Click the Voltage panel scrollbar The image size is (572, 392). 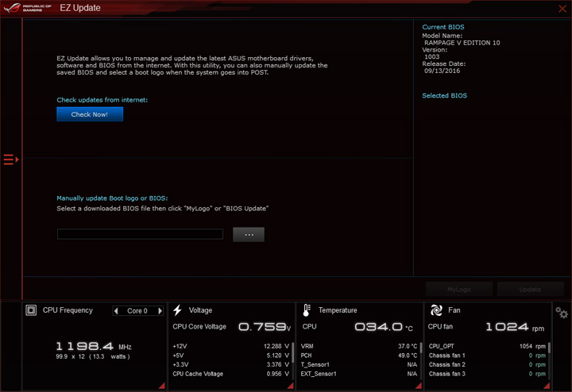click(293, 352)
